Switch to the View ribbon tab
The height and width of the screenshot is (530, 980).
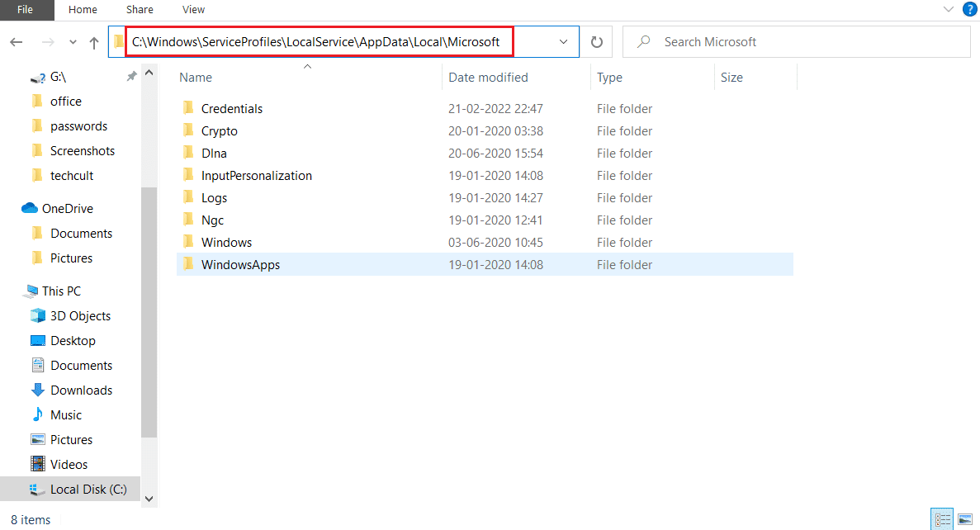pyautogui.click(x=193, y=9)
